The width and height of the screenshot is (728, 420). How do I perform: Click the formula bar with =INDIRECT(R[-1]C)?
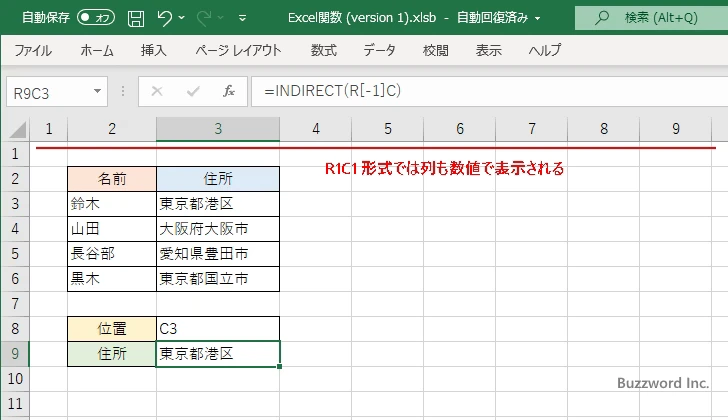490,91
